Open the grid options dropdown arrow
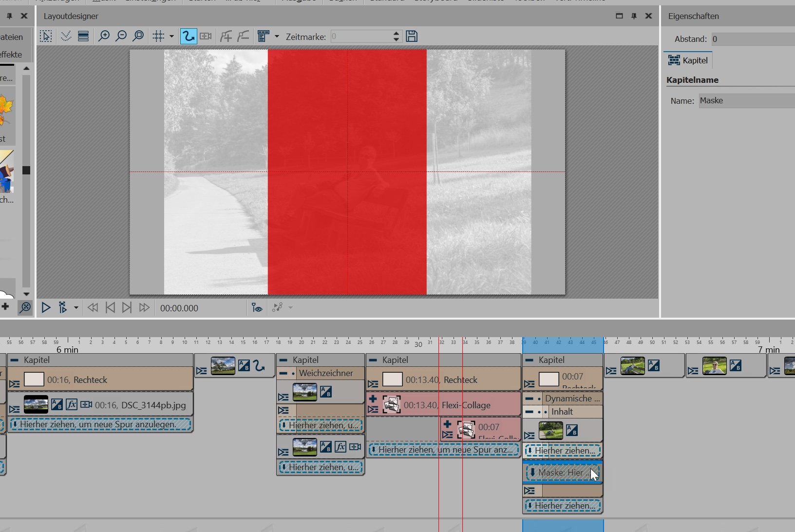This screenshot has width=795, height=532. click(171, 37)
